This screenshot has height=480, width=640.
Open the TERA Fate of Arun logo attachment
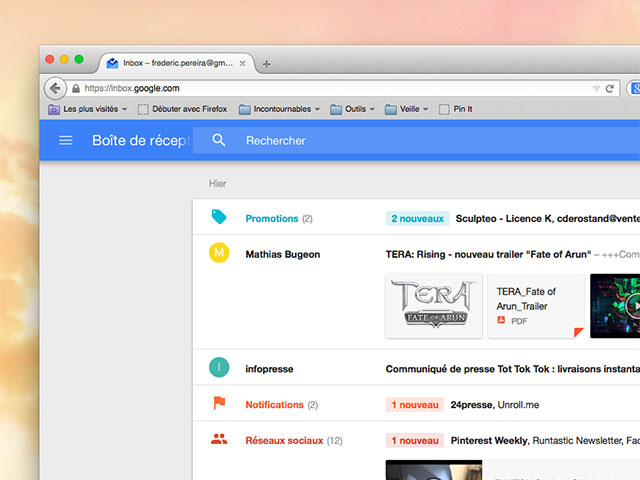434,306
